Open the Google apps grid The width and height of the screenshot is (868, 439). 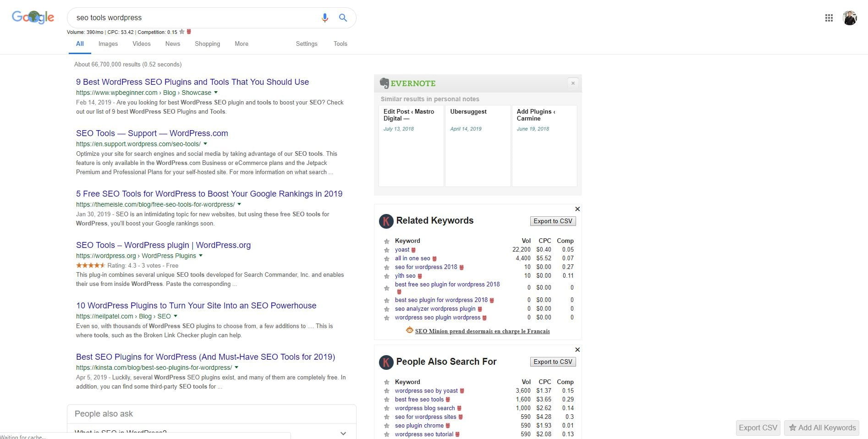tap(829, 18)
